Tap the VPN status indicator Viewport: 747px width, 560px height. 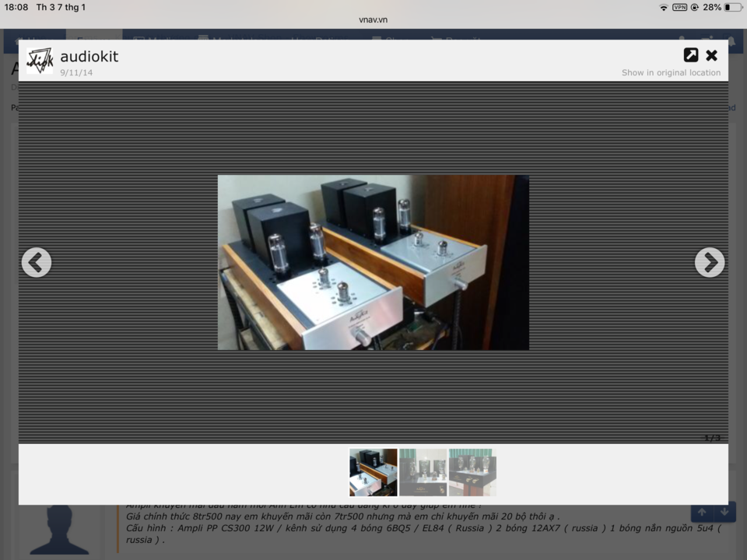click(680, 7)
